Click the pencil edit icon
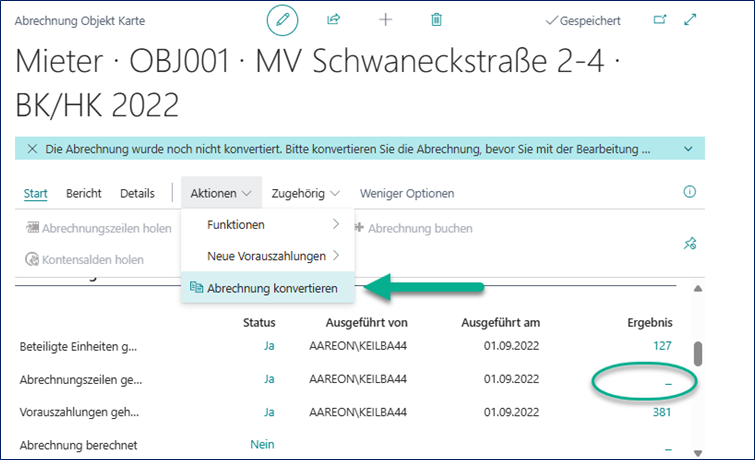The image size is (755, 460). click(282, 20)
